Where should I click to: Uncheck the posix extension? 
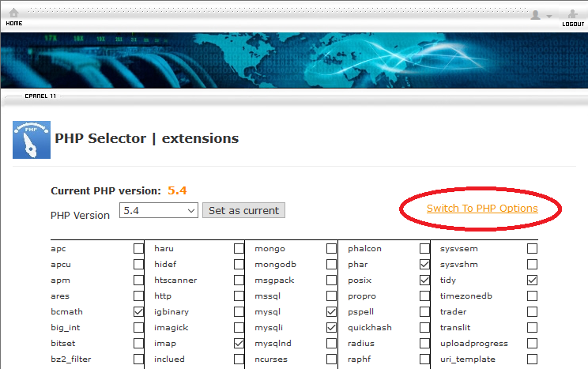coord(424,281)
